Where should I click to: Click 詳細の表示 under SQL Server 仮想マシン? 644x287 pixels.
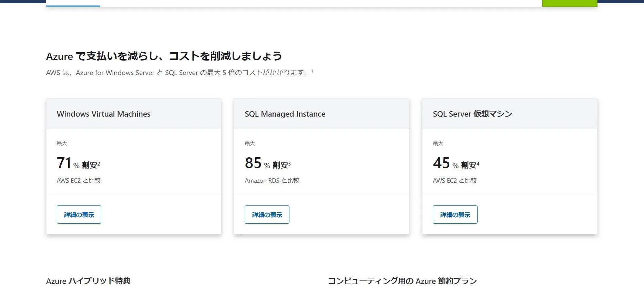[455, 214]
